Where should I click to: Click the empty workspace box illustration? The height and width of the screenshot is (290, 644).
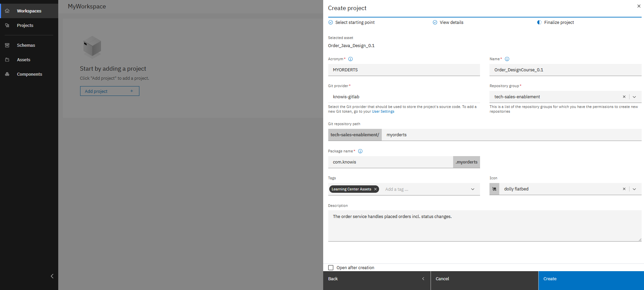click(x=92, y=47)
